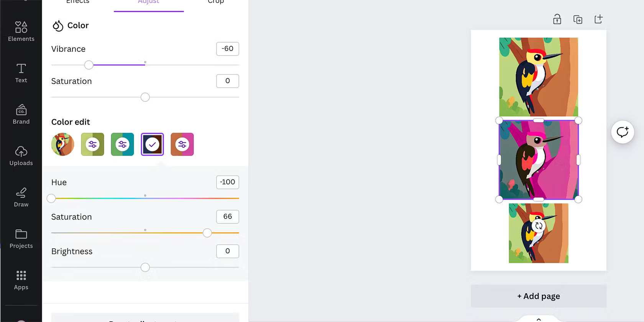
Task: Open the Apps panel
Action: (21, 279)
